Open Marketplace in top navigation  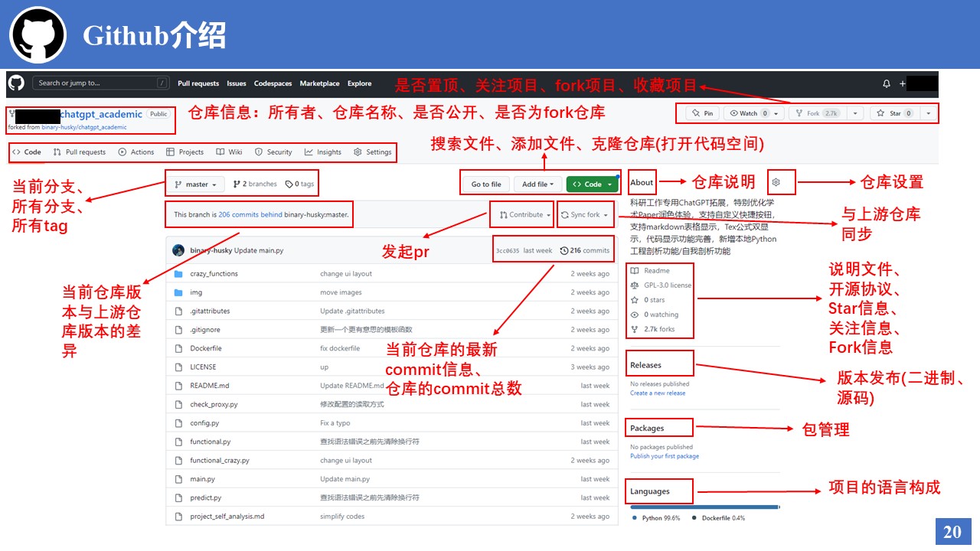(320, 83)
